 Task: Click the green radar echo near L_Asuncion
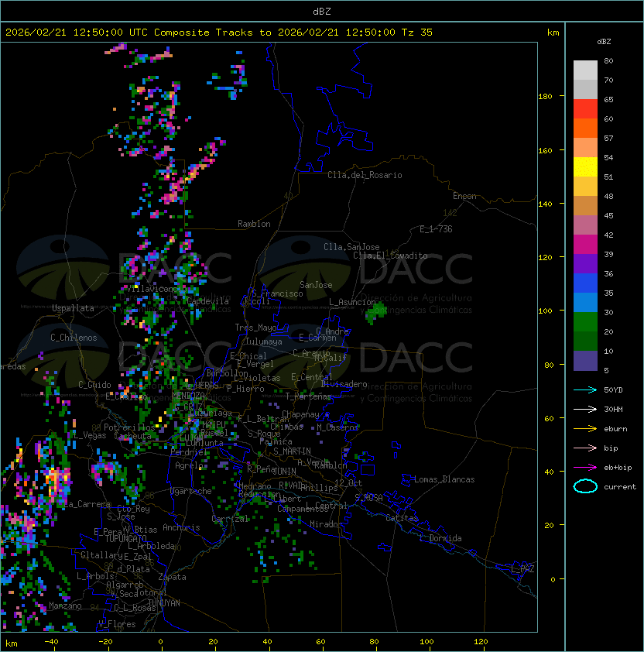[376, 313]
